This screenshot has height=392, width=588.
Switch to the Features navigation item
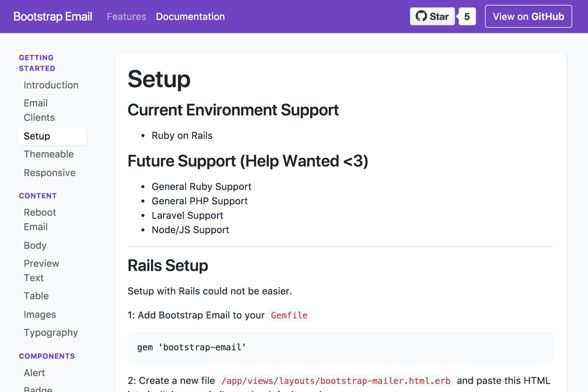tap(126, 17)
